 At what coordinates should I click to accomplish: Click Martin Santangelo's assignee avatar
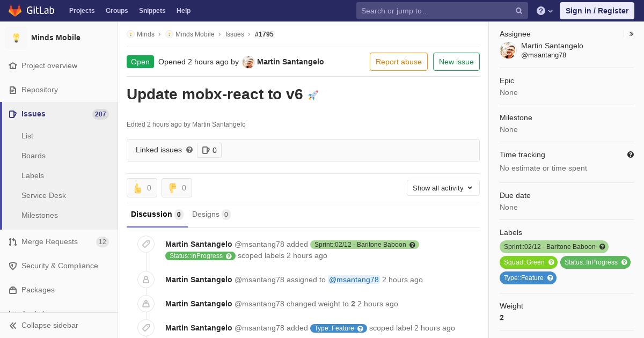508,50
